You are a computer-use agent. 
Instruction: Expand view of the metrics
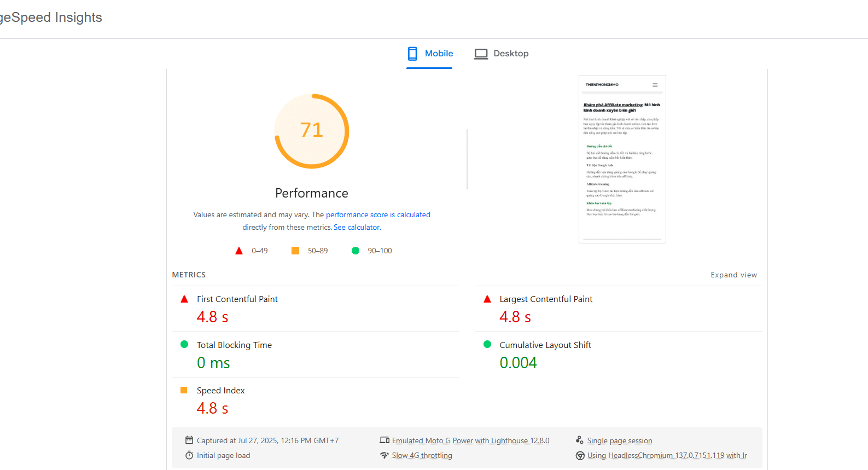point(733,275)
